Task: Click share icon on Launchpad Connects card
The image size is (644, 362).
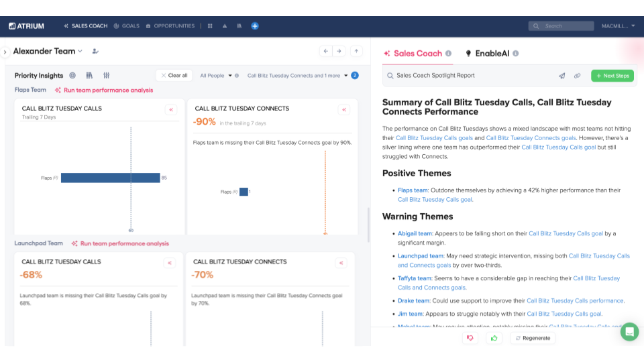Action: click(x=341, y=263)
